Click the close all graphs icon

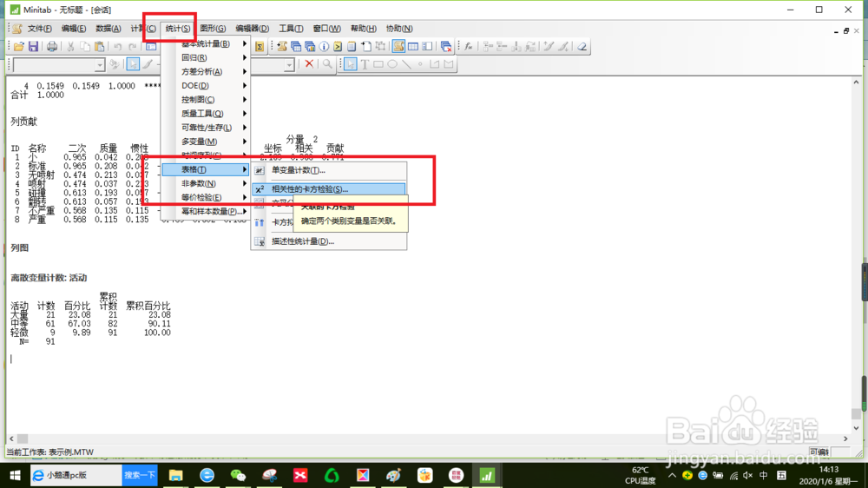[x=445, y=47]
